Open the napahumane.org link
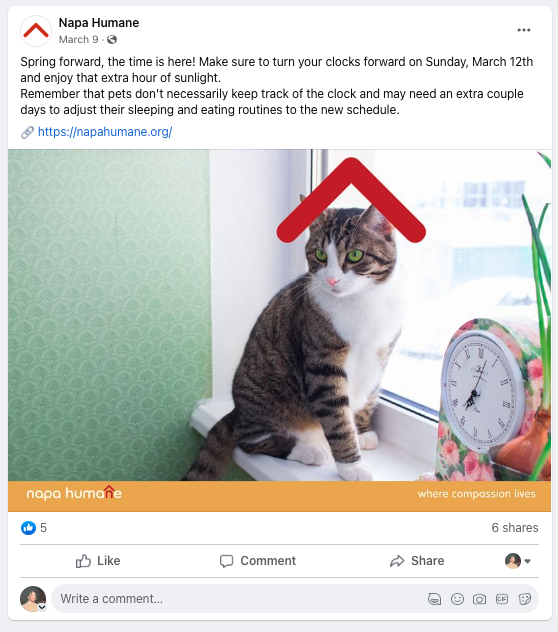The height and width of the screenshot is (632, 558). click(x=105, y=132)
